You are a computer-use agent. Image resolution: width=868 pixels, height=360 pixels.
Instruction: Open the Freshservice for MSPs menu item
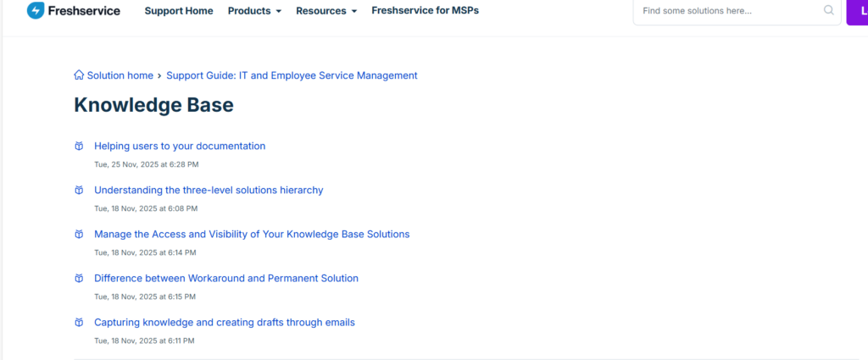coord(425,11)
